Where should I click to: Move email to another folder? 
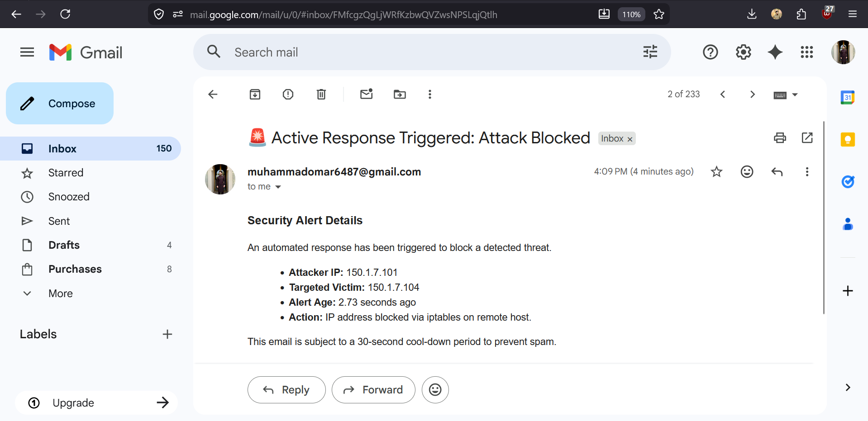pos(400,94)
